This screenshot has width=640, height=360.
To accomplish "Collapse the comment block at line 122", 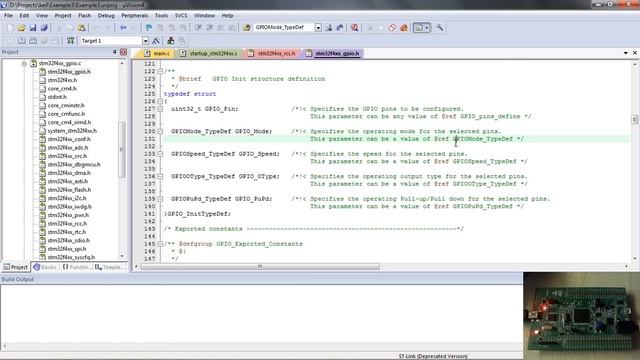I will click(x=160, y=71).
